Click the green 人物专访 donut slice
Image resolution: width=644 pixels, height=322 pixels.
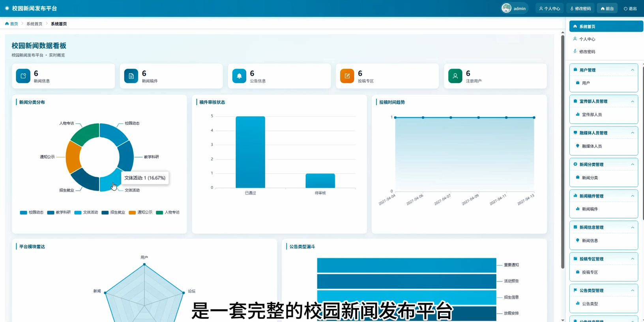click(86, 134)
